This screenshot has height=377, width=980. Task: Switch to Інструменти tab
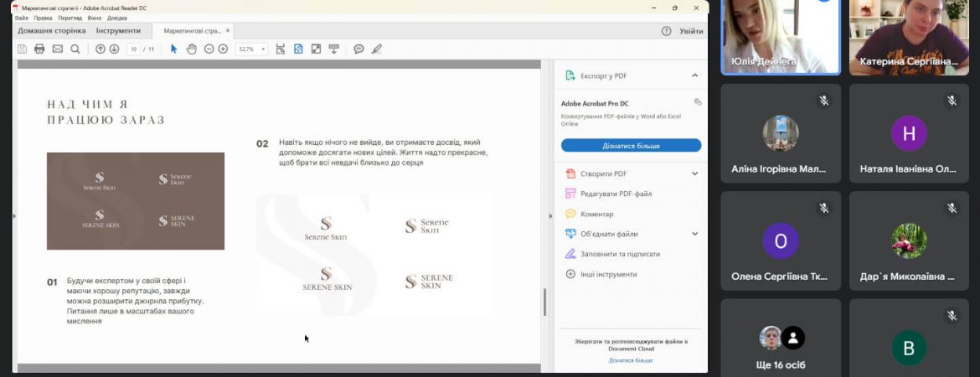(118, 31)
